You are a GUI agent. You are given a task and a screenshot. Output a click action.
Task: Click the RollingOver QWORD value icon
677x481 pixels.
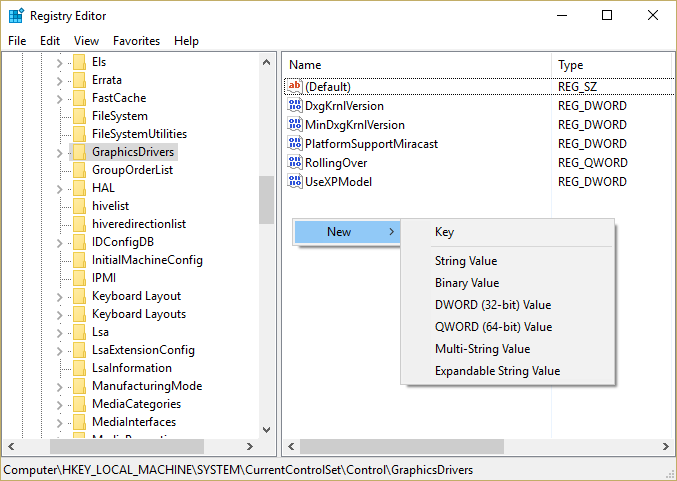pos(295,163)
